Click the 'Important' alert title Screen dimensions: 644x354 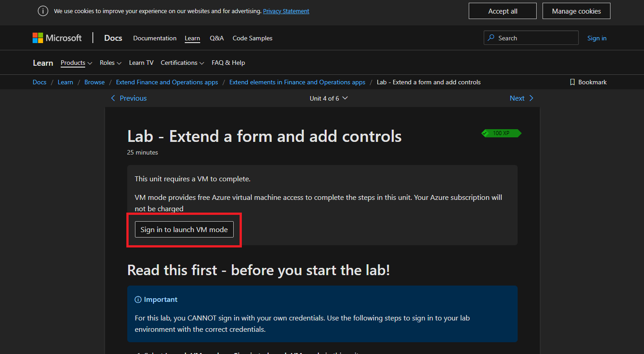click(161, 300)
